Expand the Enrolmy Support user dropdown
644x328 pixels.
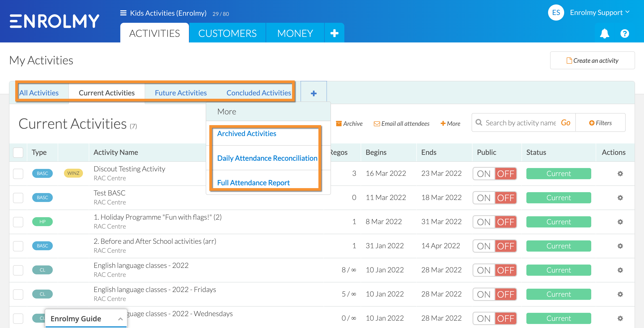pos(600,12)
